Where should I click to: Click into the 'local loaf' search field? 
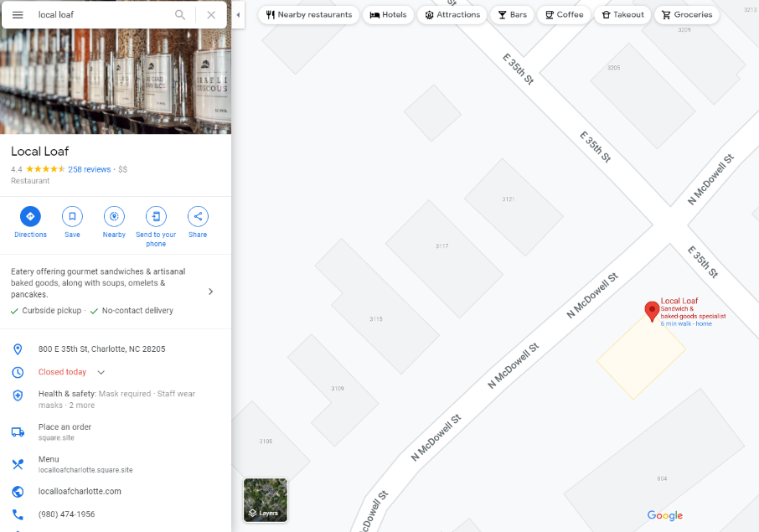click(101, 14)
